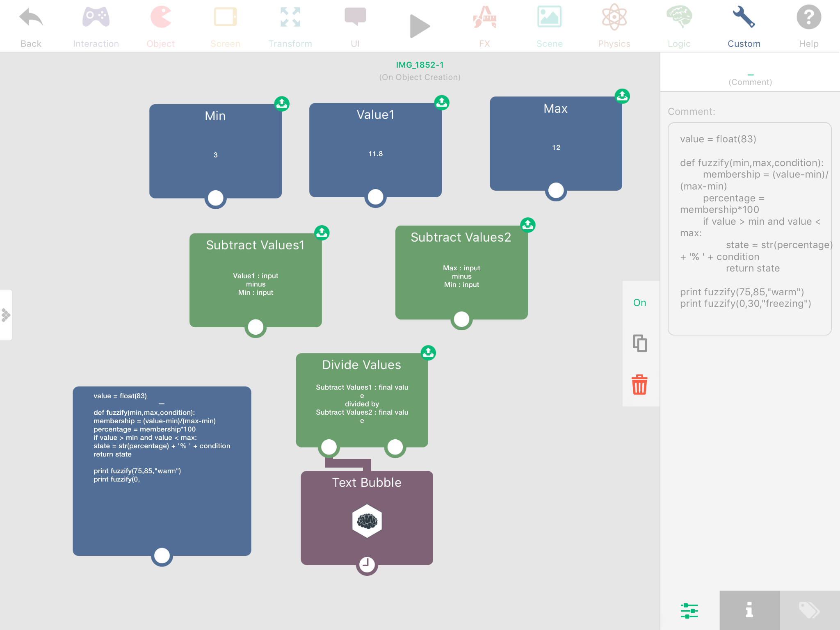Switch to the info tab
Viewport: 840px width, 630px height.
(x=749, y=610)
